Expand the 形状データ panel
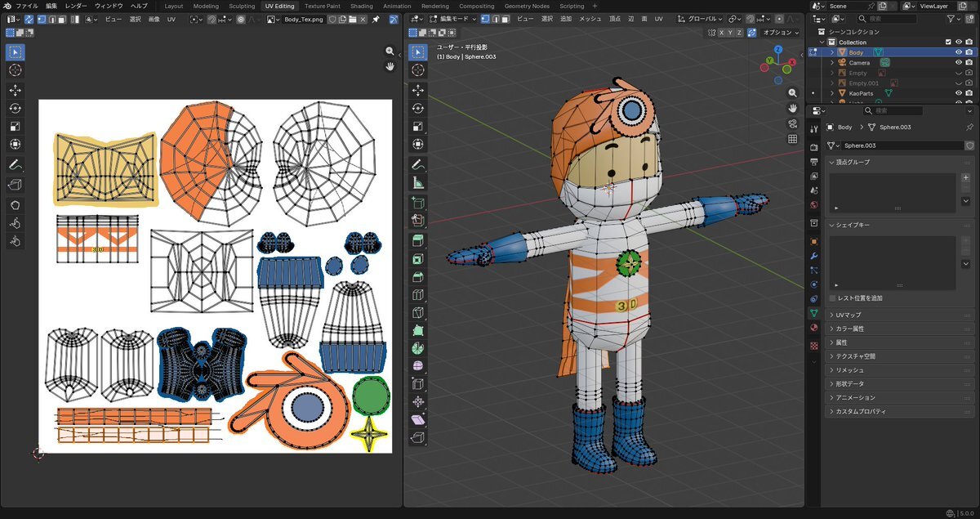Viewport: 980px width, 519px height. pyautogui.click(x=849, y=383)
